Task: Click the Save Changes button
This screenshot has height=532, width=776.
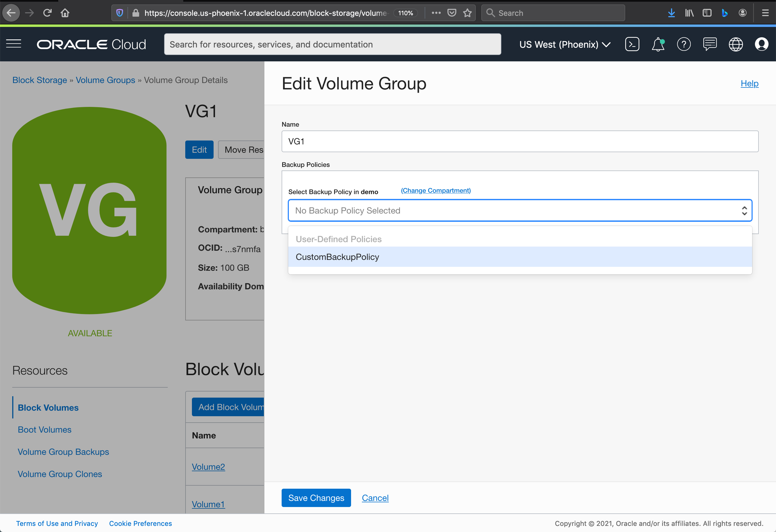Action: 316,498
